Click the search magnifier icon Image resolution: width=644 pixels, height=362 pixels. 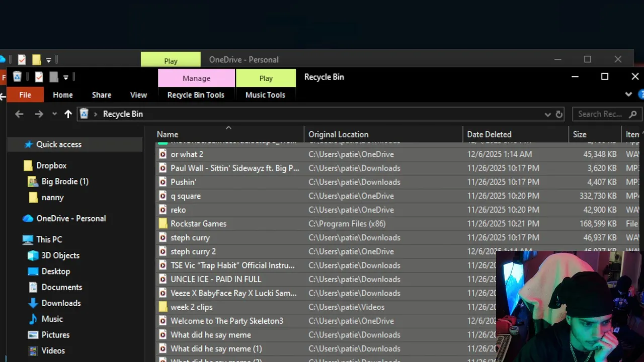pos(633,114)
